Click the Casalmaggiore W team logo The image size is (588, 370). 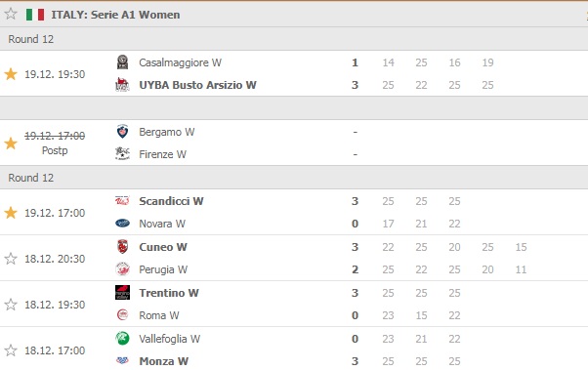point(122,62)
